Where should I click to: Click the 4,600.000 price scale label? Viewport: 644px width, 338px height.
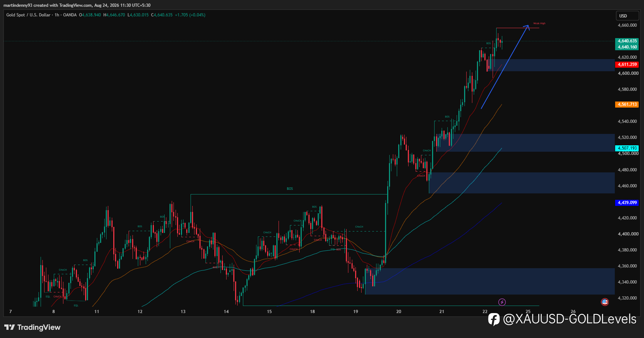point(627,73)
